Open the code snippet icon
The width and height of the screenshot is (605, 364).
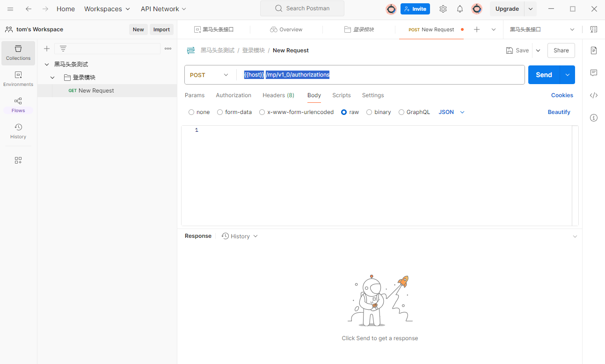(594, 95)
